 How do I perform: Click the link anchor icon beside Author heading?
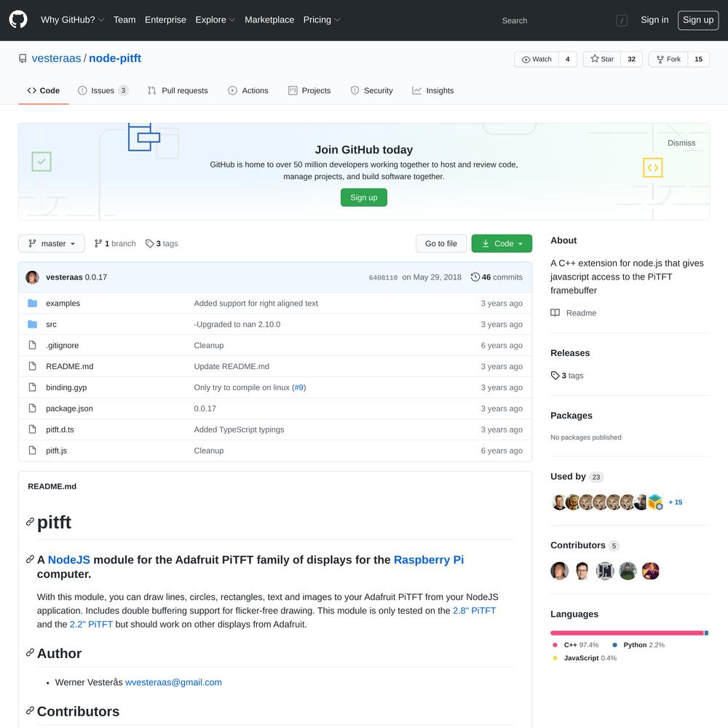click(x=30, y=653)
